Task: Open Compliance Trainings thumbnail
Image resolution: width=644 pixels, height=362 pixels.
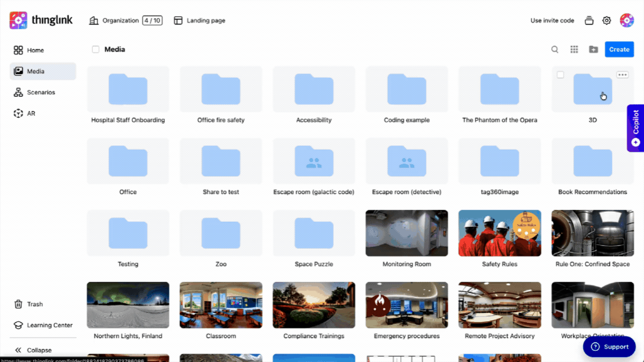Action: click(x=314, y=305)
